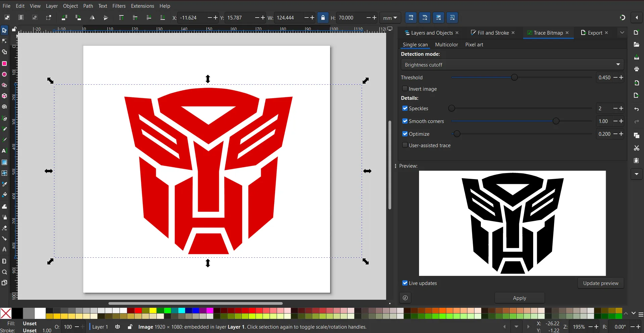644x333 pixels.
Task: Select the Star polygon tool
Action: pyautogui.click(x=4, y=85)
